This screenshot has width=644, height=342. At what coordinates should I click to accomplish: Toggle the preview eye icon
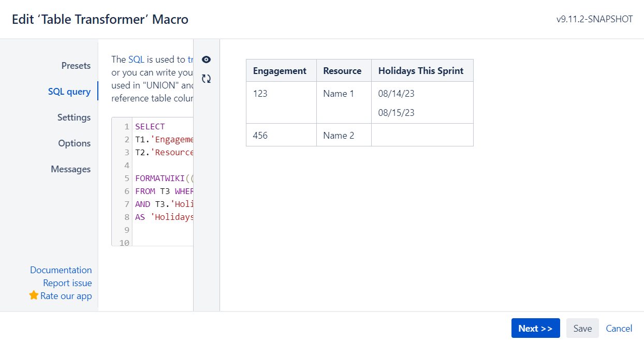[206, 60]
